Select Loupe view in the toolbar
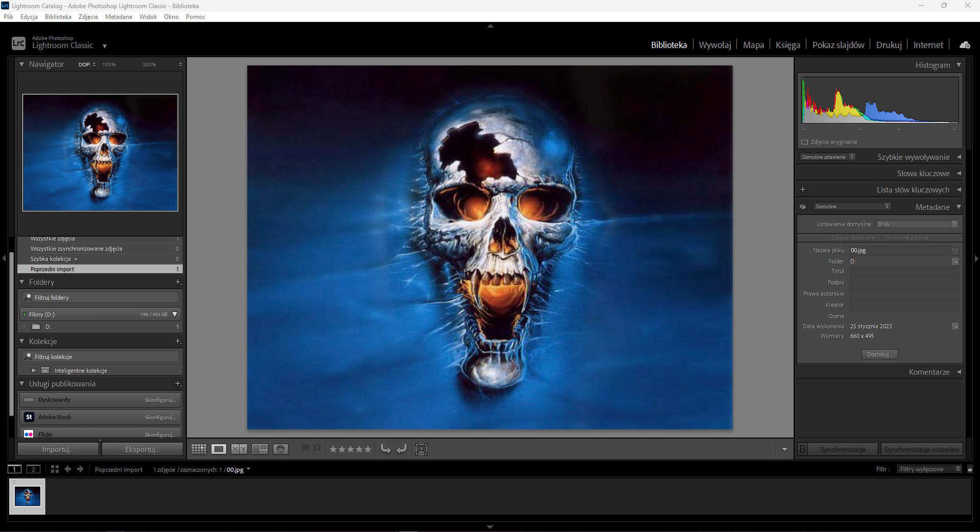Screen dimensions: 980x532 pos(219,449)
